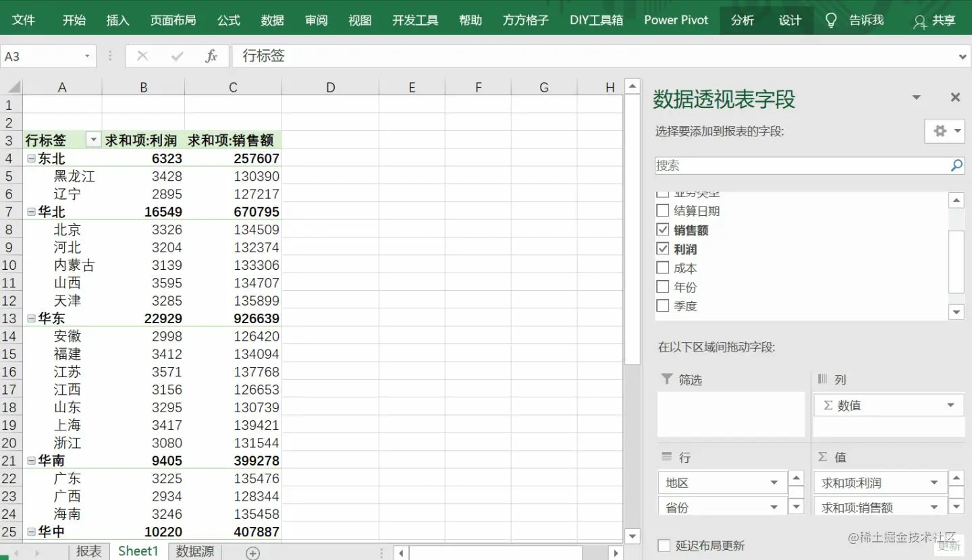Switch to the 插入 ribbon tab
The image size is (972, 560).
(x=117, y=20)
